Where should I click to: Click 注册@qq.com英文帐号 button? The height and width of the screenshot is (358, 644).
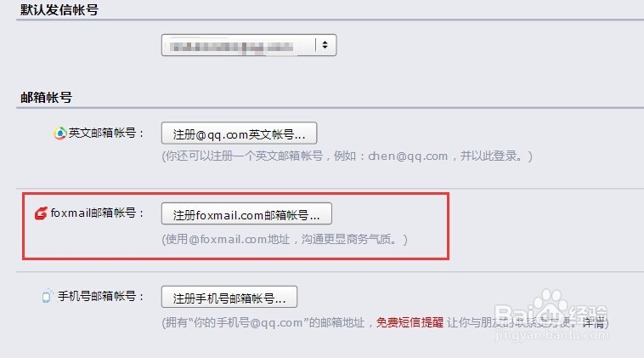pyautogui.click(x=239, y=134)
